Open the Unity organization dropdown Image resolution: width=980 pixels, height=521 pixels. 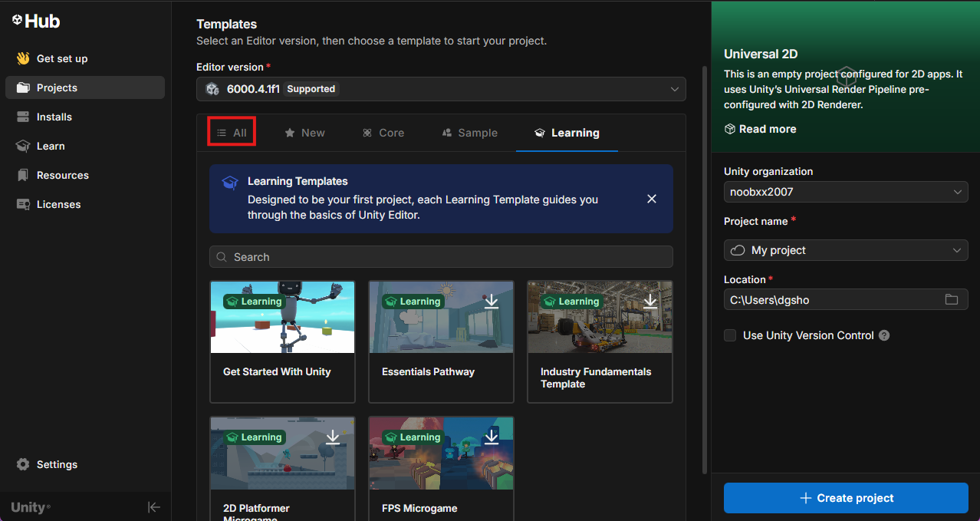[845, 192]
